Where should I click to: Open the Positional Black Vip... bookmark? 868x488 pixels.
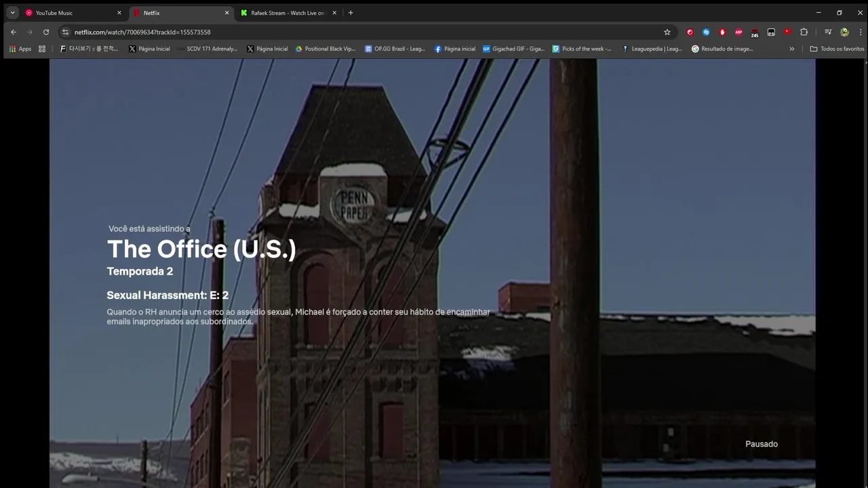click(325, 49)
